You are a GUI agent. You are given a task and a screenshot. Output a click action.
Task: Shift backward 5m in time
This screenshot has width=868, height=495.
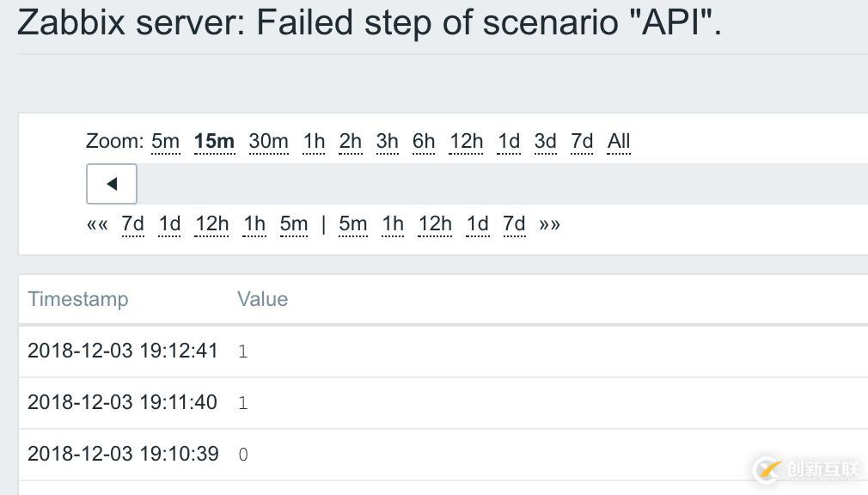[293, 224]
